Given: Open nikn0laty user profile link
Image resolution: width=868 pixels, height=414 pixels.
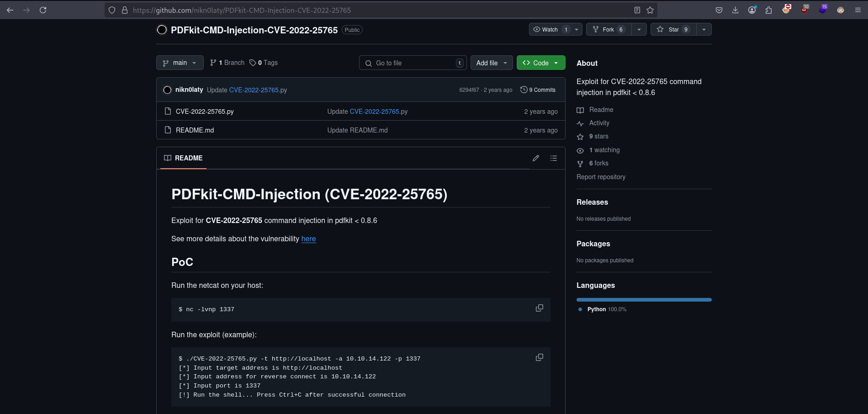Looking at the screenshot, I should coord(189,90).
